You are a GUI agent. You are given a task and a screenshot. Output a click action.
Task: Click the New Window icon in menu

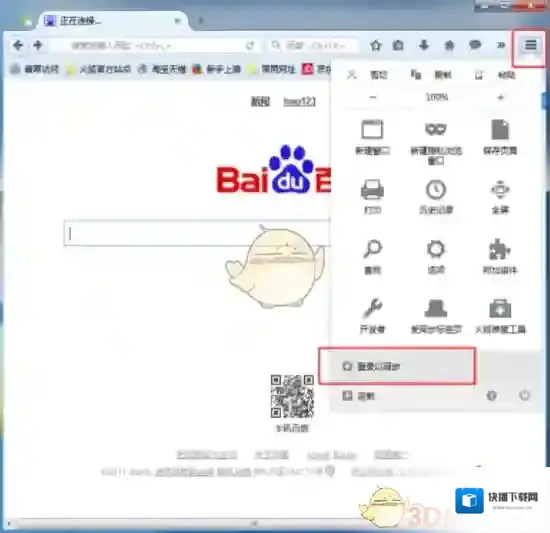372,130
